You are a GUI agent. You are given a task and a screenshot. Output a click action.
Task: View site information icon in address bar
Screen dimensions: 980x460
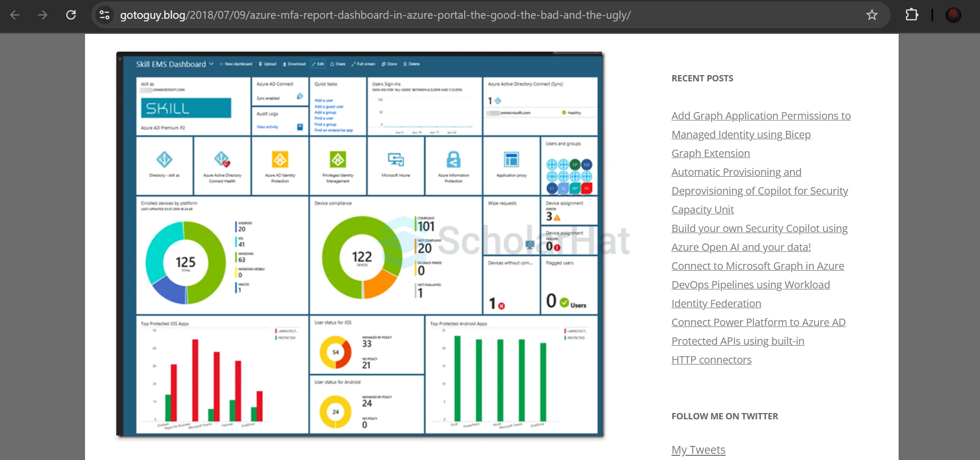pos(105,15)
